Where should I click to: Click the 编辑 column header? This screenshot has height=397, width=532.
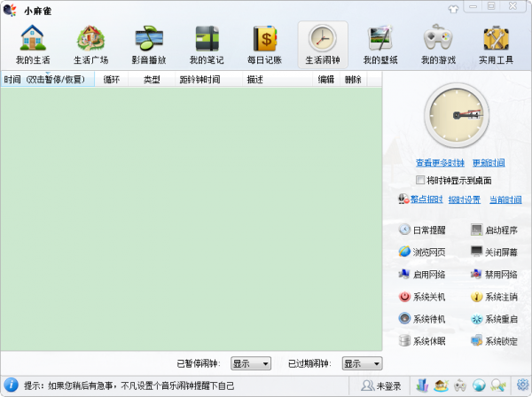pyautogui.click(x=326, y=80)
